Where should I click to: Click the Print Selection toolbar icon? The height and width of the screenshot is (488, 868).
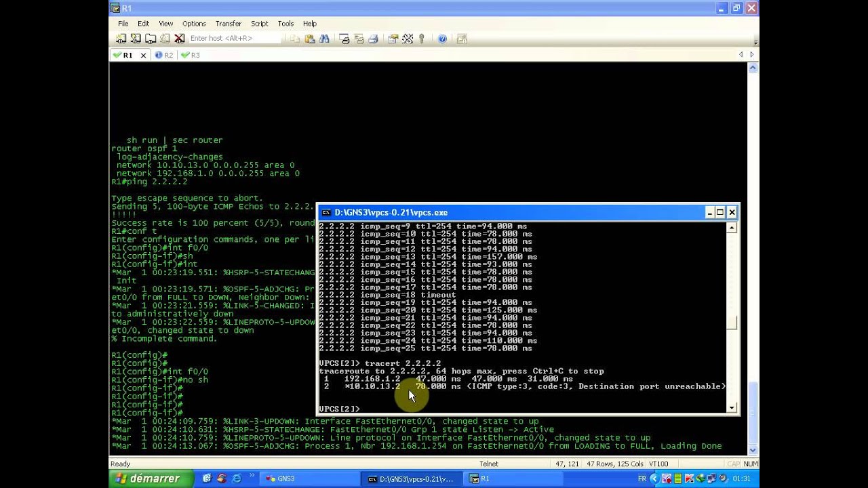coord(359,39)
